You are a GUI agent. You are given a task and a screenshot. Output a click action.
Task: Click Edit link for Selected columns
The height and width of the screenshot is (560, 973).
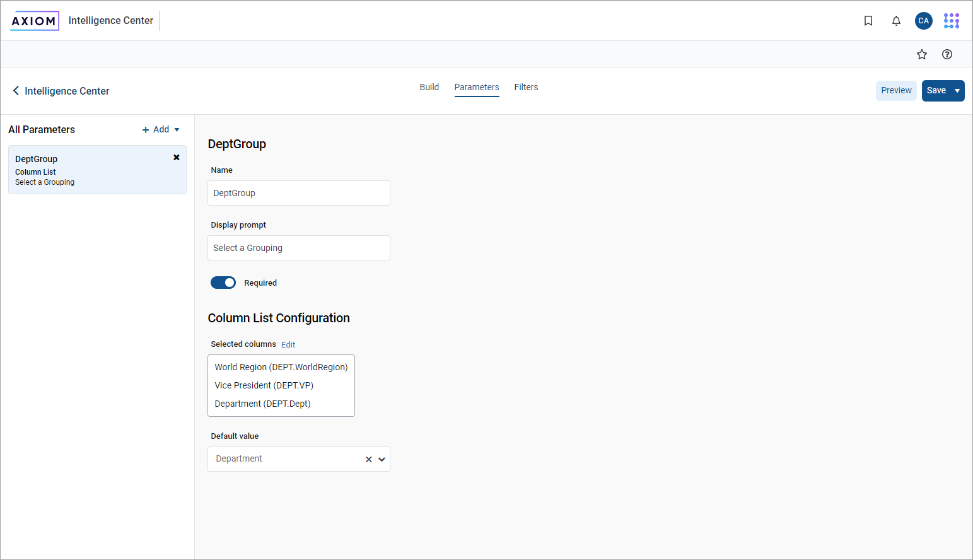coord(288,344)
